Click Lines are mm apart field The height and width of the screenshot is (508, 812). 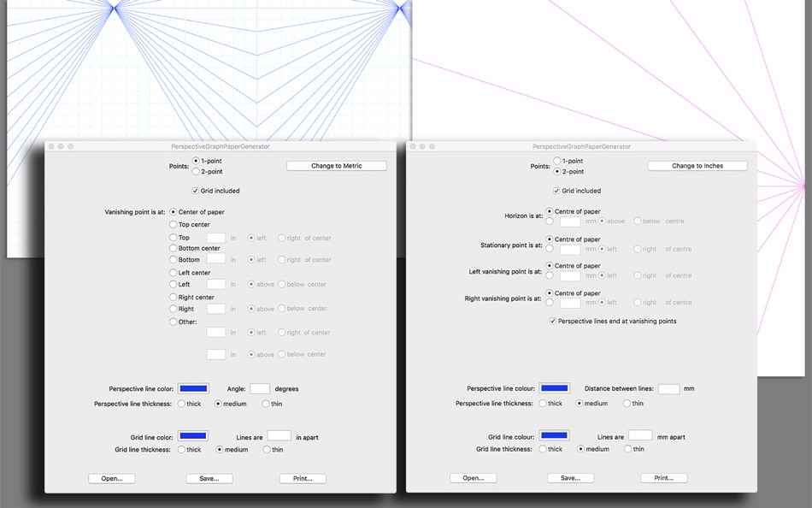pyautogui.click(x=640, y=435)
